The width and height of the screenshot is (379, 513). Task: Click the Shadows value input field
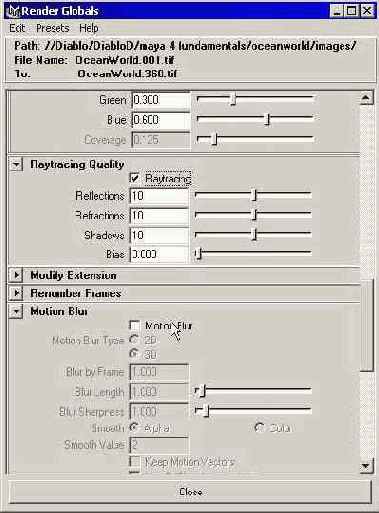pyautogui.click(x=159, y=235)
